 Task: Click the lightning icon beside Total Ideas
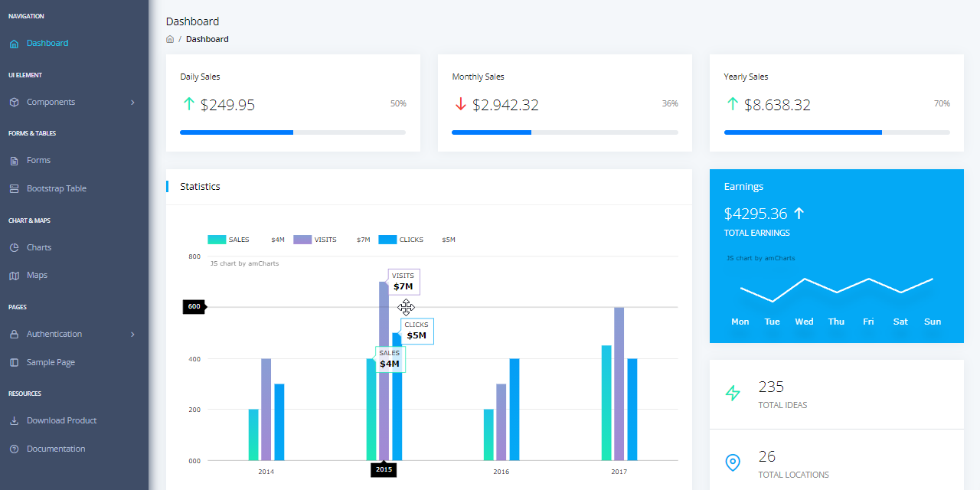point(733,394)
